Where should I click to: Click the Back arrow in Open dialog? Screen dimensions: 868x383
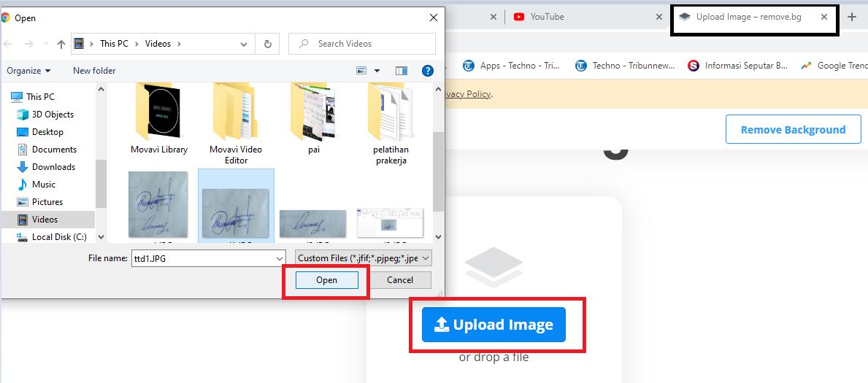(x=9, y=44)
